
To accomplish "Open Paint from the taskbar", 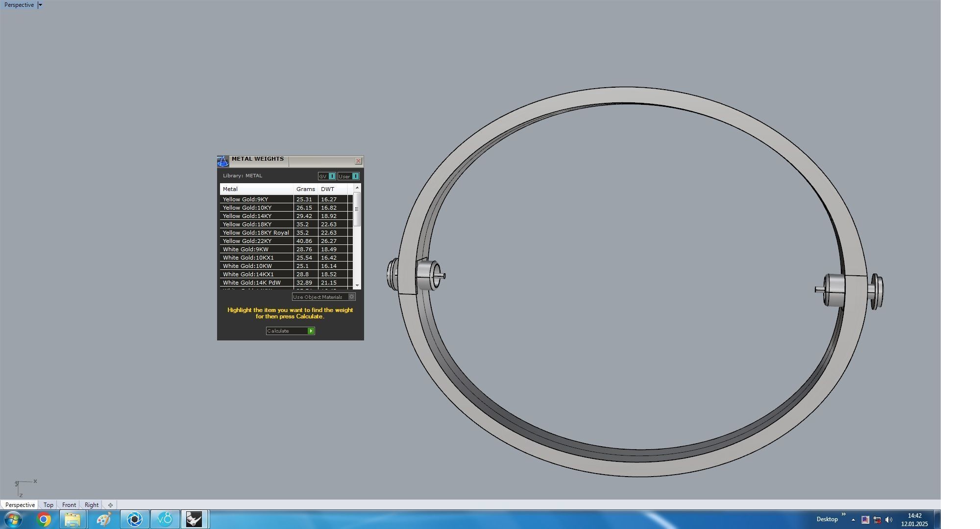I will [x=103, y=519].
